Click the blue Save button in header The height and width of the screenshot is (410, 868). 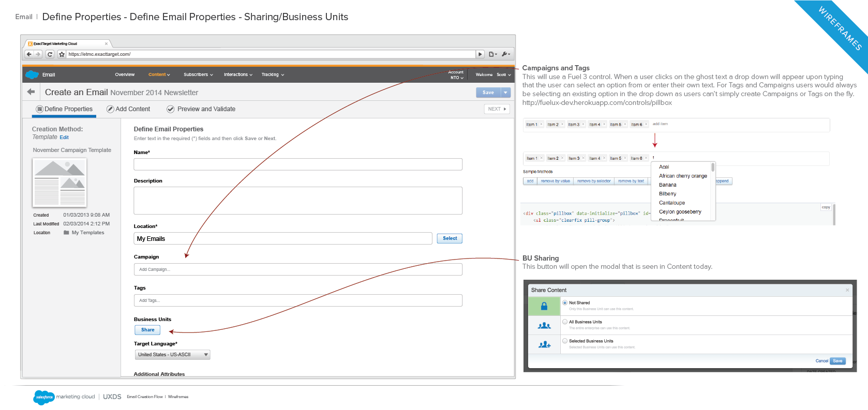(x=488, y=93)
